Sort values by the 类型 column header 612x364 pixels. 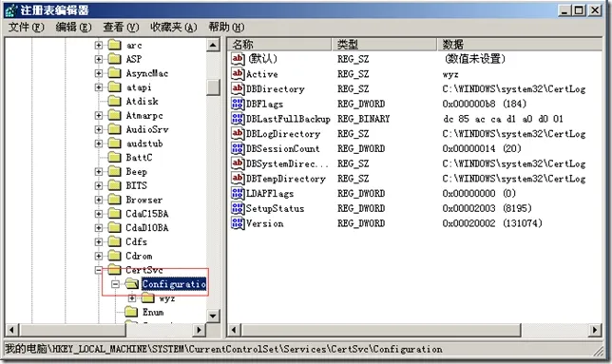pyautogui.click(x=384, y=44)
